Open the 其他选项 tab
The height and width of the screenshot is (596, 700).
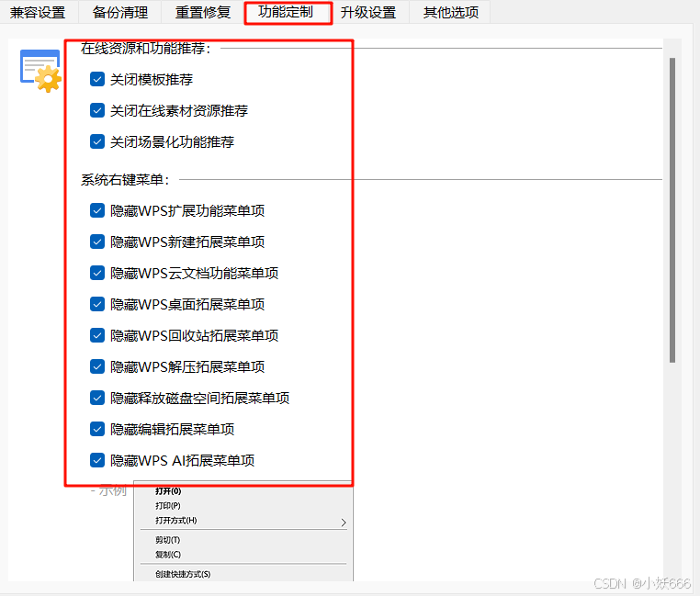pyautogui.click(x=451, y=12)
